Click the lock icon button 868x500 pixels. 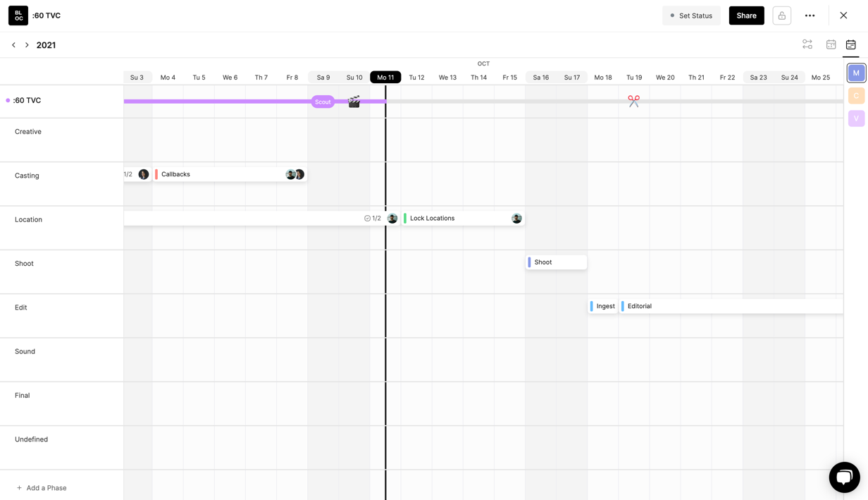[781, 16]
